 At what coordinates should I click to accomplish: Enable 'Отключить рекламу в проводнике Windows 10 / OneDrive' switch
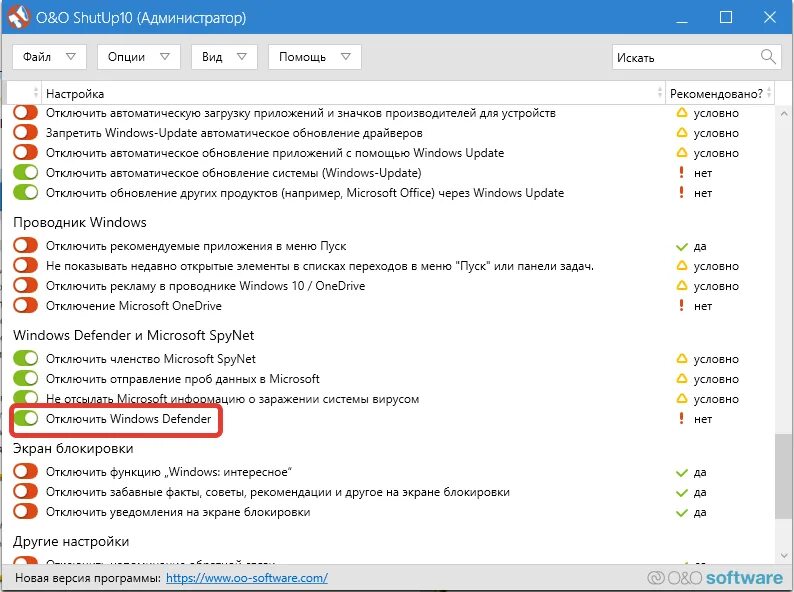point(25,286)
